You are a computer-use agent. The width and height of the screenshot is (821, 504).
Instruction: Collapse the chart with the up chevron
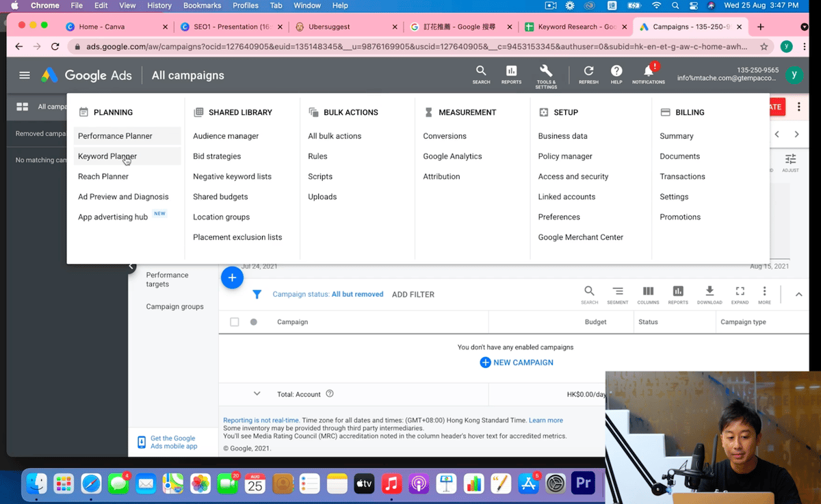[798, 295]
